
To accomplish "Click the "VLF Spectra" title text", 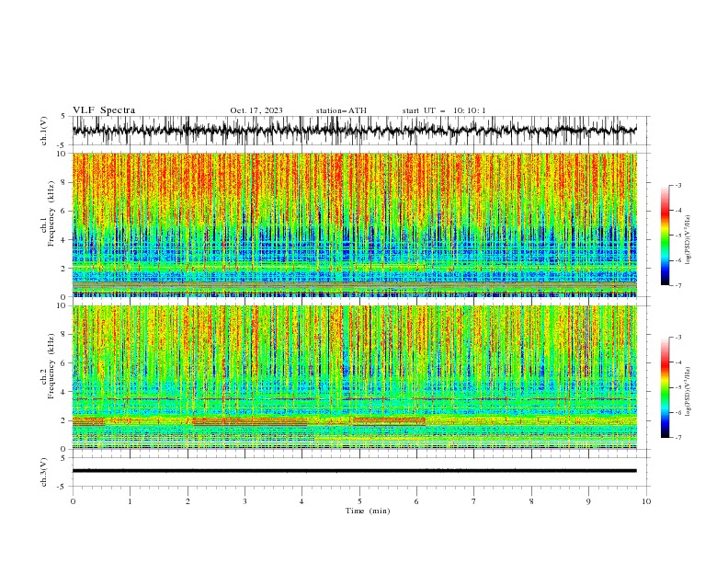I will tap(104, 110).
